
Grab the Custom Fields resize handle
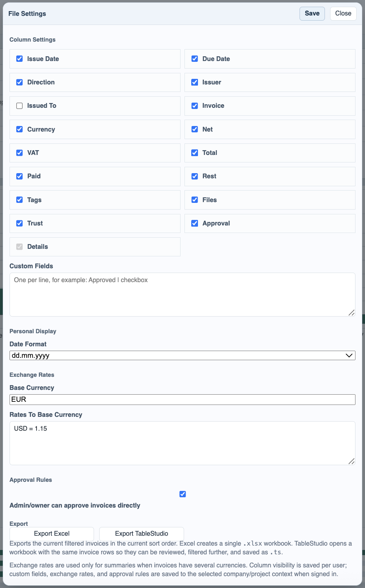click(352, 313)
